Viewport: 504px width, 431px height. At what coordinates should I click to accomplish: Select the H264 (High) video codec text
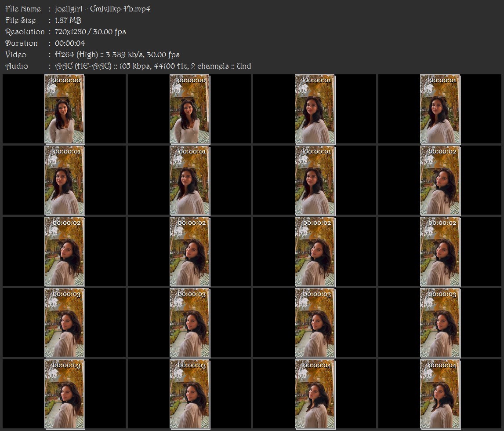pyautogui.click(x=76, y=55)
